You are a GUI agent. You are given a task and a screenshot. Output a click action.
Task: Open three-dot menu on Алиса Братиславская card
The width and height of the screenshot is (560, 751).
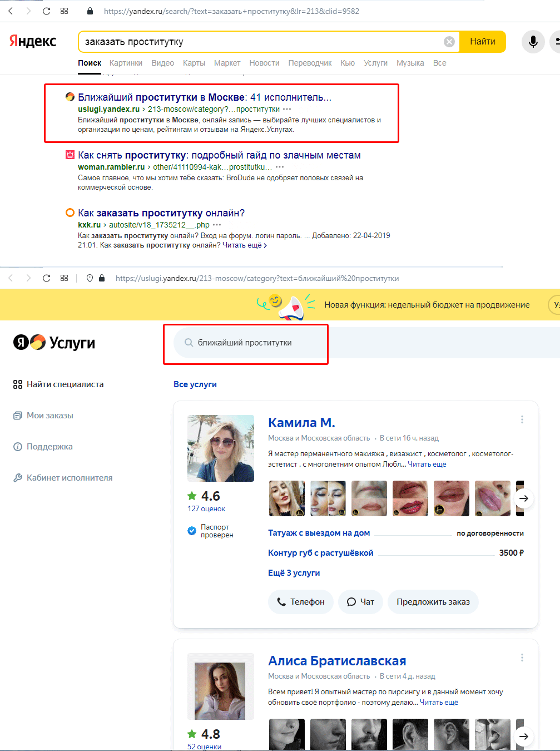click(x=522, y=658)
